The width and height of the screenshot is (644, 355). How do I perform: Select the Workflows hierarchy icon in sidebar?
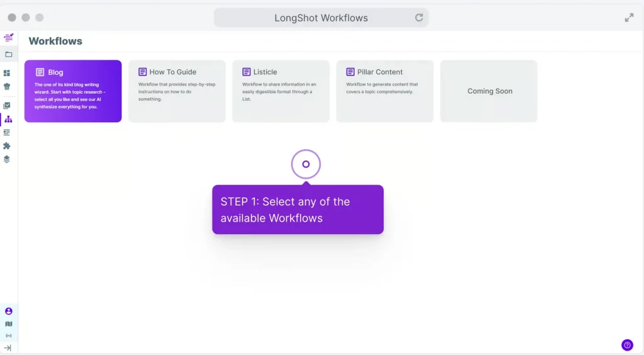pos(8,119)
